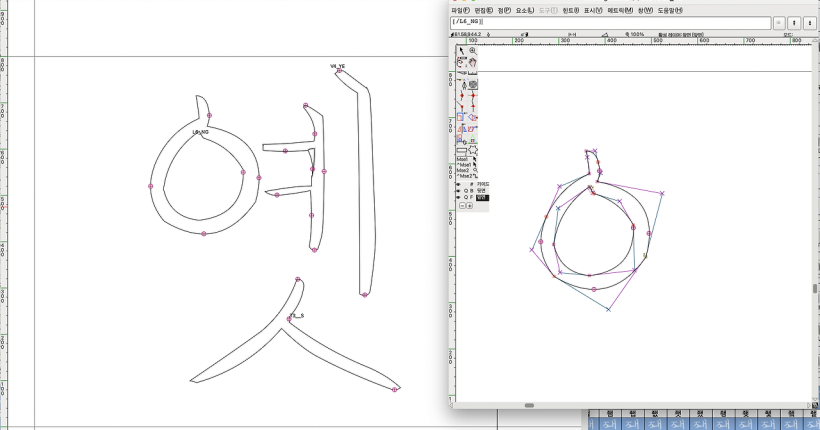
Task: Select the flip tool
Action: coord(461,129)
